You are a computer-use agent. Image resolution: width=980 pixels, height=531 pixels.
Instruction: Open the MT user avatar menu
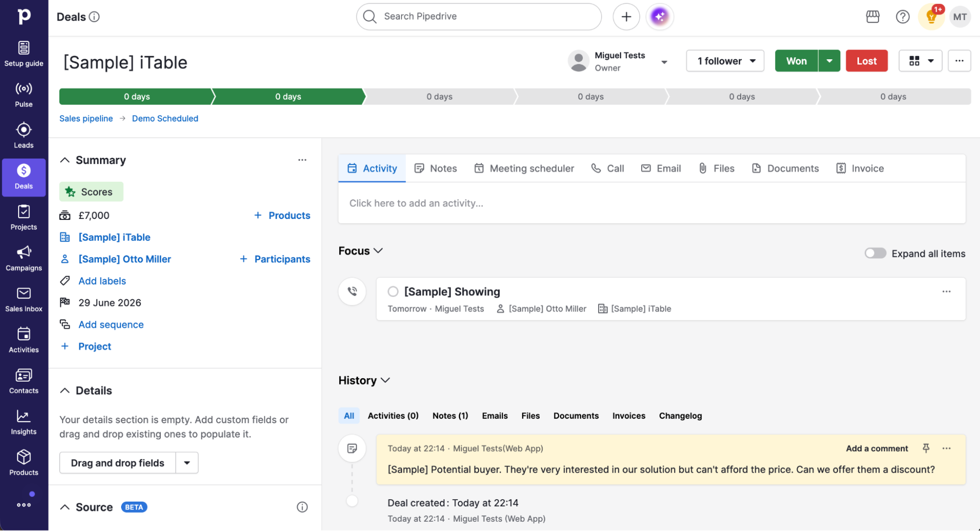coord(960,17)
